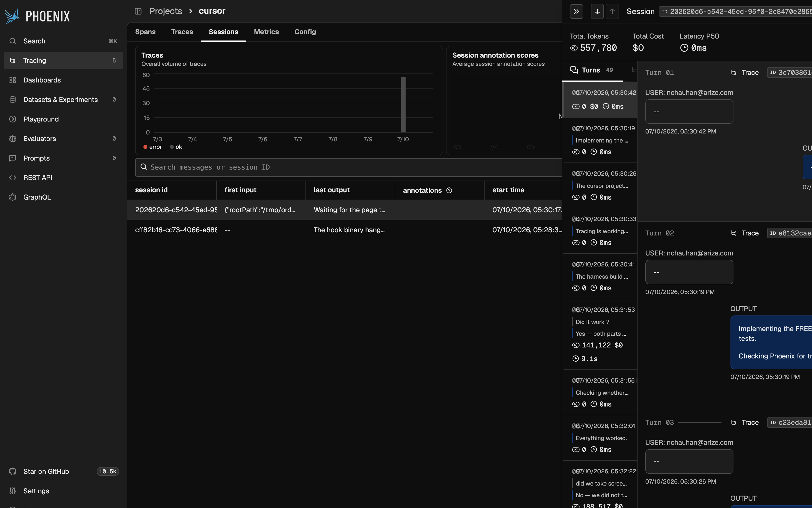The height and width of the screenshot is (508, 812).
Task: Click the Turn 01 trace ID 3c703861 badge
Action: (790, 72)
